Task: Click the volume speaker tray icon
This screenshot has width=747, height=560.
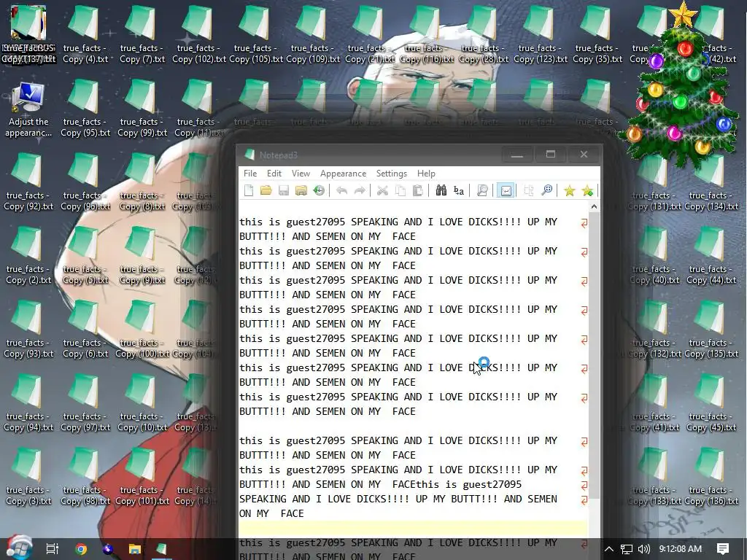Action: [x=643, y=549]
